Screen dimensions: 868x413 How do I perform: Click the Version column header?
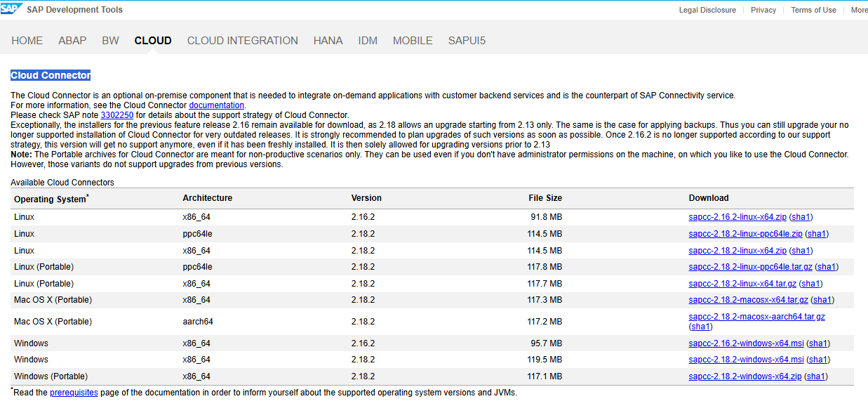coord(366,198)
